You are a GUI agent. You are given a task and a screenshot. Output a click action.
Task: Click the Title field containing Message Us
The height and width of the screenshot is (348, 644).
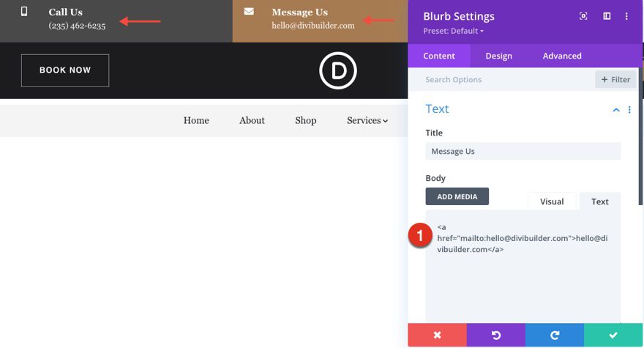pyautogui.click(x=523, y=152)
